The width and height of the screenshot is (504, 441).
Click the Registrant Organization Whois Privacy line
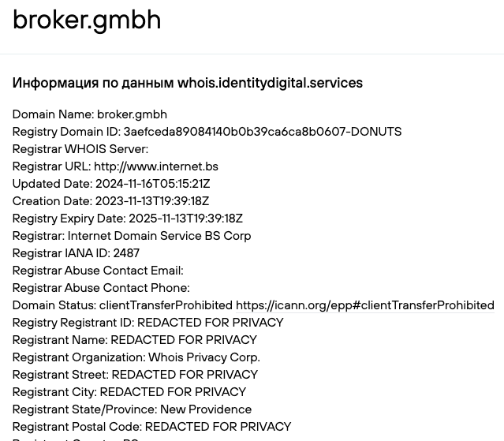click(136, 357)
